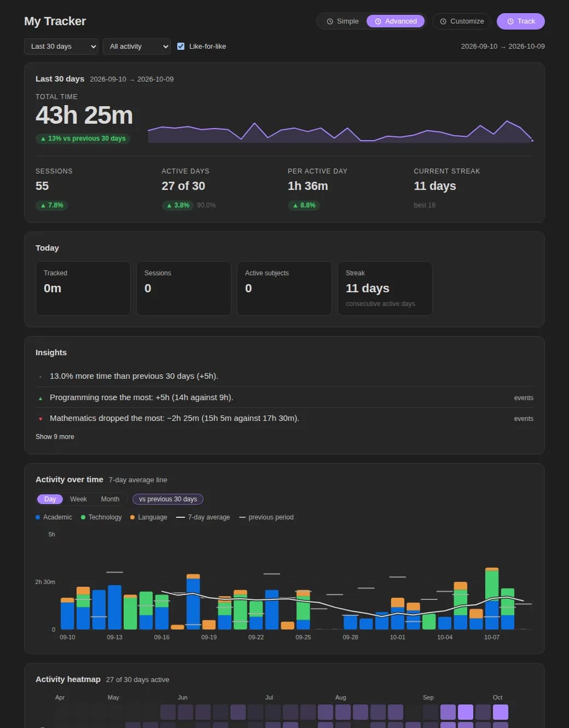Click the brightest Oct heatmap cell
This screenshot has width=569, height=728.
point(501,712)
